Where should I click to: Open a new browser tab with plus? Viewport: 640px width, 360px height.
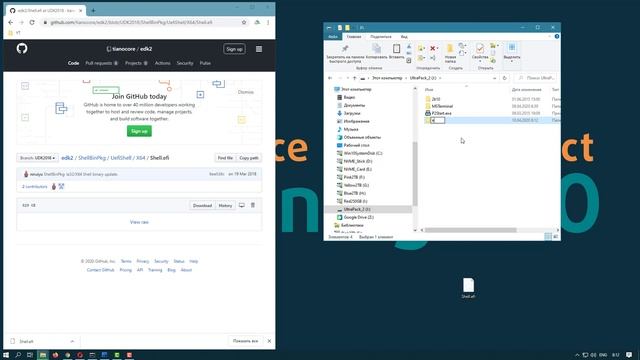point(93,11)
